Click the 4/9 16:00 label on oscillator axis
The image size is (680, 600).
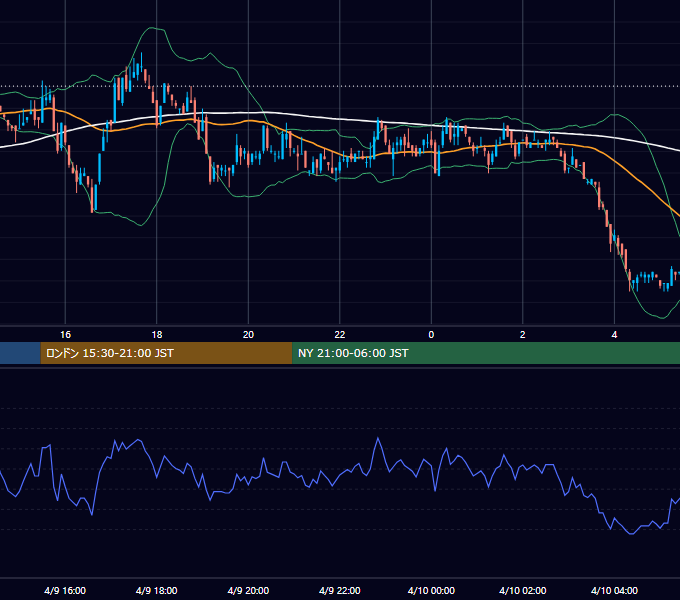point(65,590)
